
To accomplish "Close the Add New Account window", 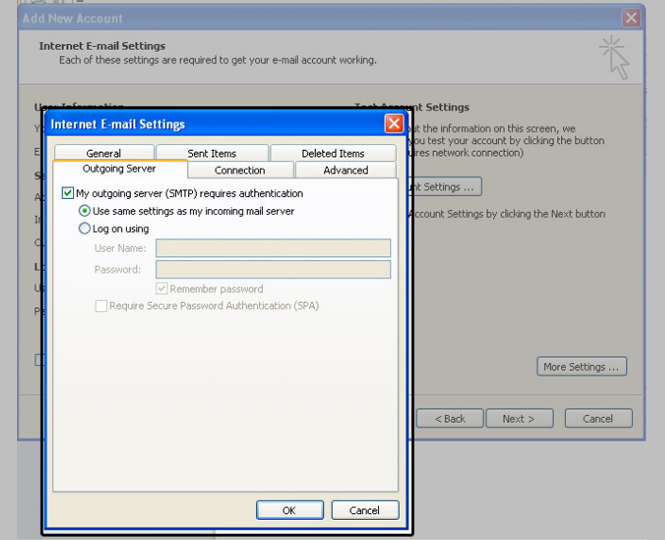I will 630,18.
